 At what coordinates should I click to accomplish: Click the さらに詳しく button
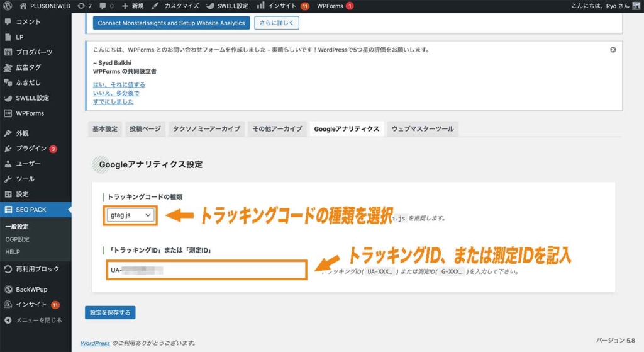277,23
